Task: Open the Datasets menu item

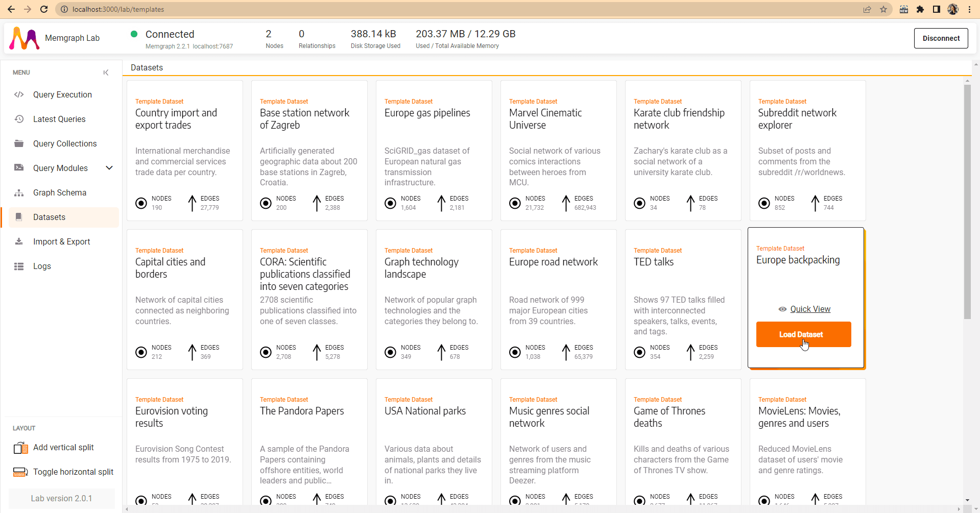Action: tap(49, 217)
